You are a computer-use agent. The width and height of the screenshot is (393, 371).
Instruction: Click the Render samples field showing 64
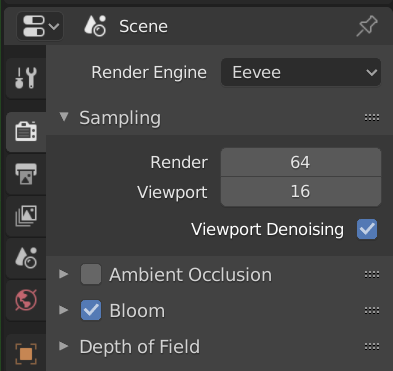point(301,162)
